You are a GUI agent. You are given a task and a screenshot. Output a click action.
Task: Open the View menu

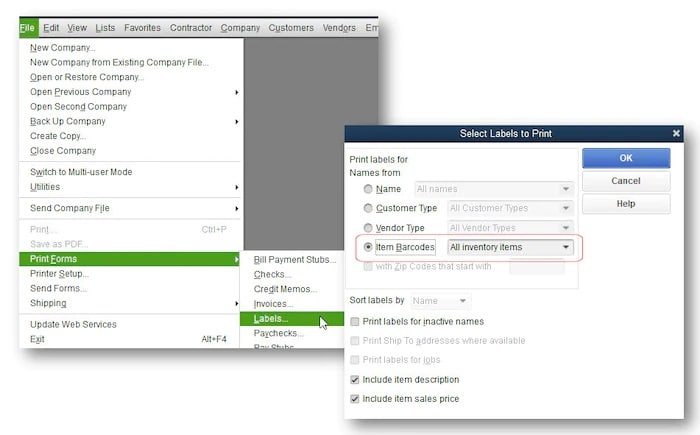[x=77, y=28]
